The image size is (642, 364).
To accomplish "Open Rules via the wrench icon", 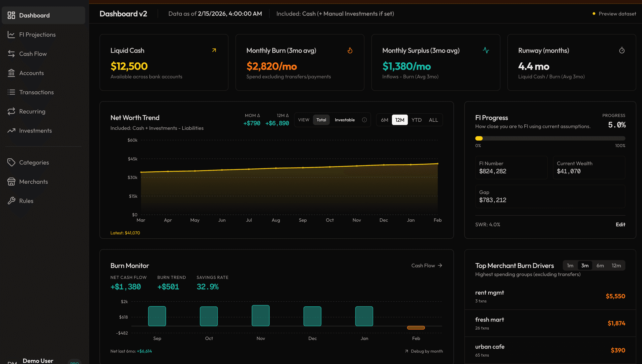I will (11, 201).
